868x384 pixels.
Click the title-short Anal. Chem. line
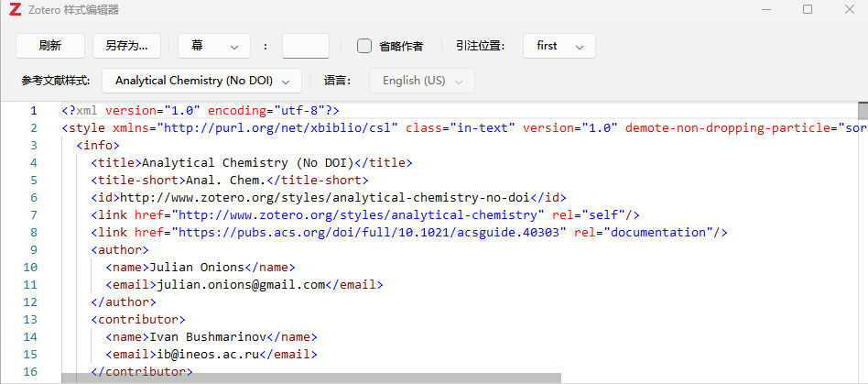coord(229,180)
